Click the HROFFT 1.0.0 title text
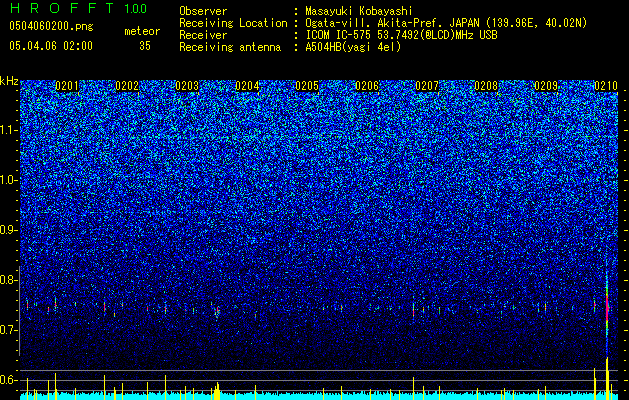The image size is (629, 400). 79,8
